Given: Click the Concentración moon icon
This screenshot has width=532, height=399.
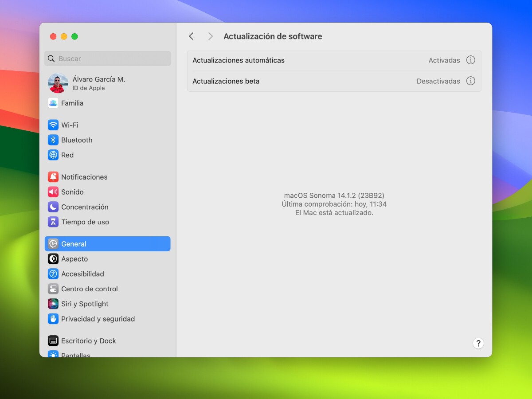Looking at the screenshot, I should coord(53,207).
